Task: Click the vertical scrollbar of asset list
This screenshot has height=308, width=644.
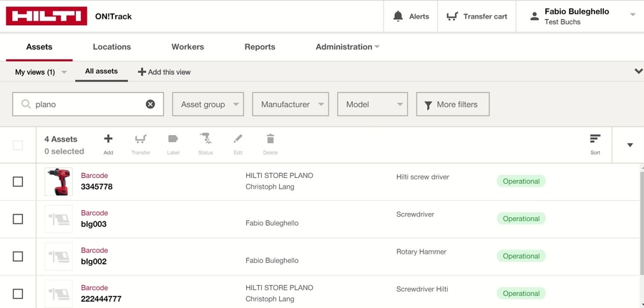Action: click(642, 224)
